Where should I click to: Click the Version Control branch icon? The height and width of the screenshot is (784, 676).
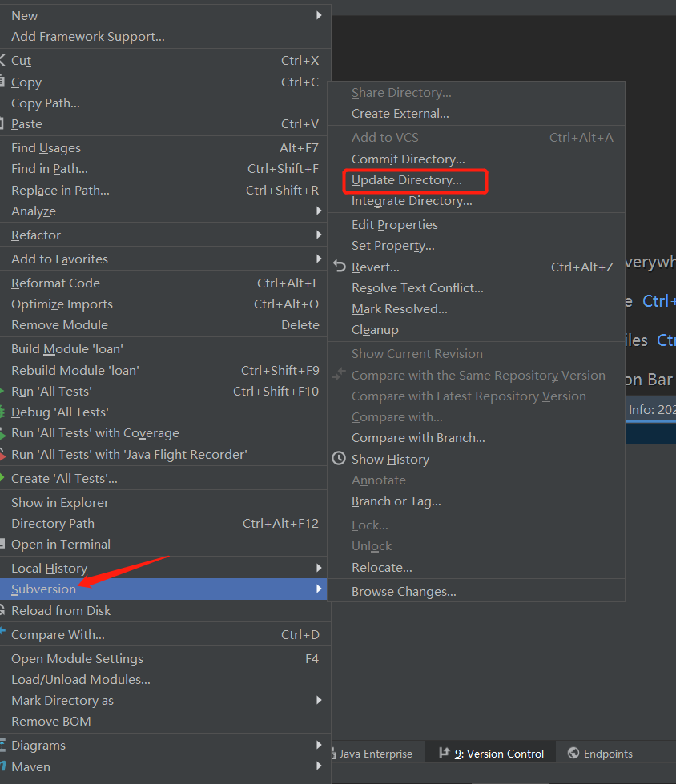pos(444,753)
